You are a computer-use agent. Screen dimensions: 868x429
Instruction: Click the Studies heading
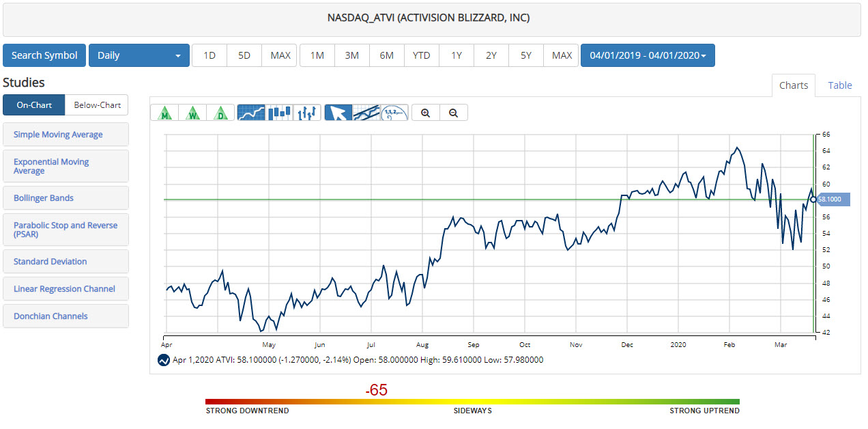24,83
